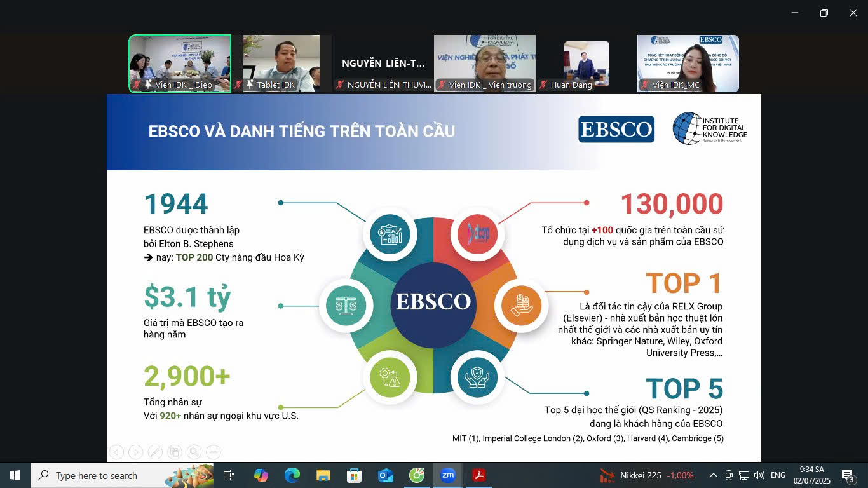868x488 pixels.
Task: Open the network status icon in the tray
Action: 743,475
